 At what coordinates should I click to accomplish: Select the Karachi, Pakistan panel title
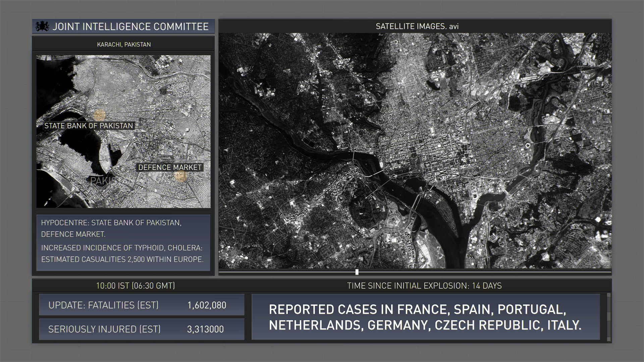point(124,45)
